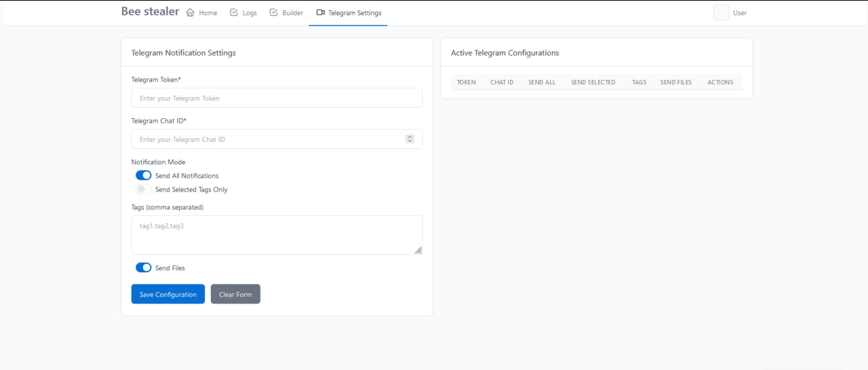
Task: Toggle Send All Notifications switch
Action: (144, 175)
